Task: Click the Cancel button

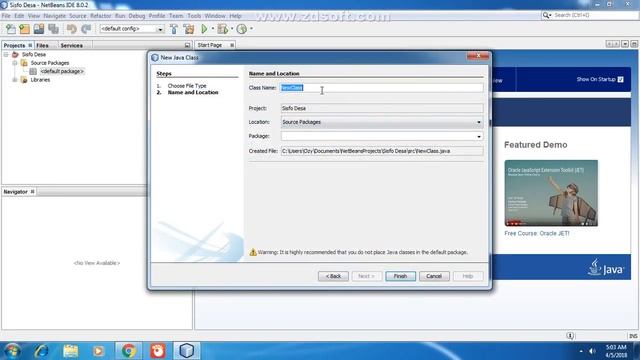Action: click(x=434, y=276)
